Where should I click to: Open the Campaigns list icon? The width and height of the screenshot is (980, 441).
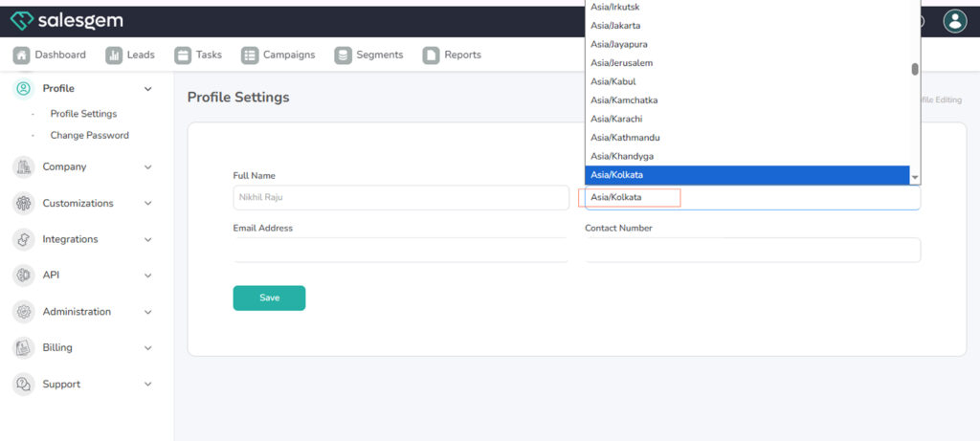pos(250,55)
